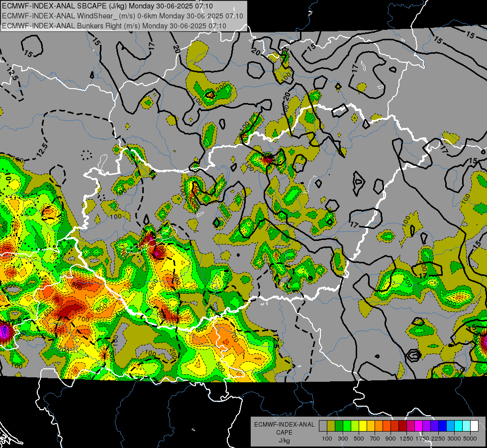Select the 700 legend tick label
Viewport: 487px width, 448px height.
pos(375,439)
